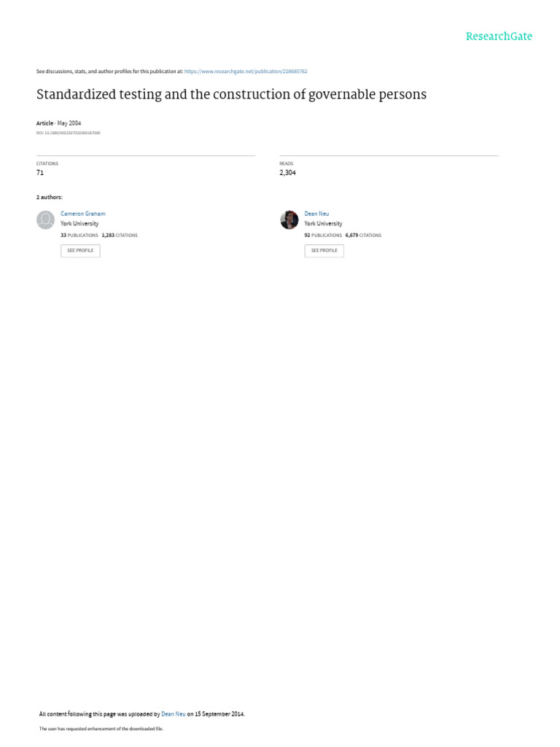View Dean Neu's 6,679 citations
This screenshot has height=747, width=560.
point(363,236)
